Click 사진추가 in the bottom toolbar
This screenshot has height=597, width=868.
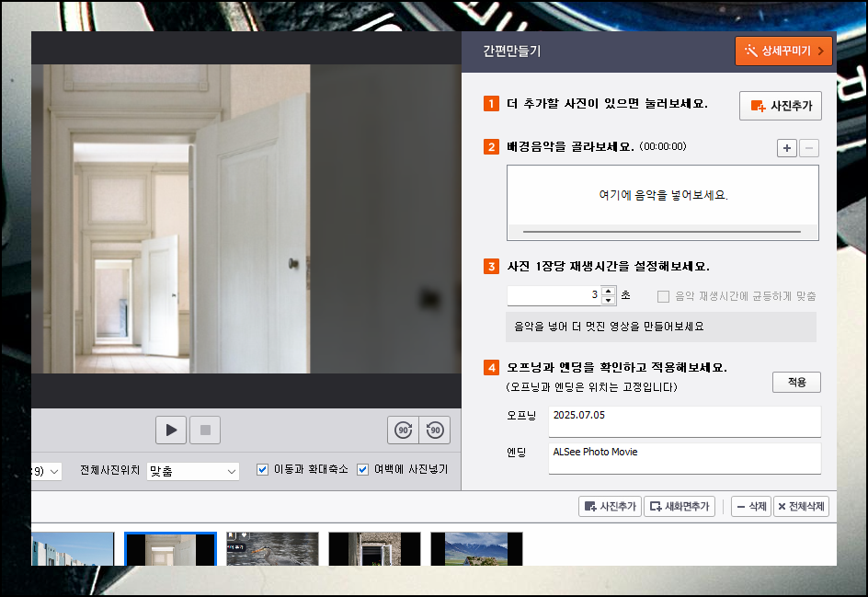pos(610,506)
